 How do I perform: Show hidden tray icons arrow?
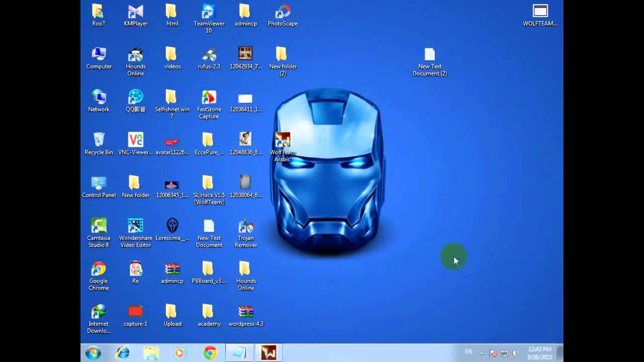(x=482, y=353)
